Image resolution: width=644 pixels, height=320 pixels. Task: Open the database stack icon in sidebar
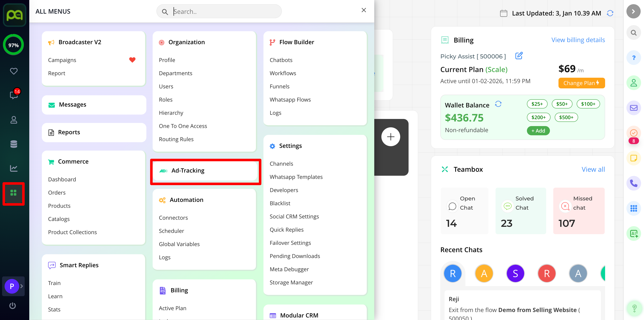point(14,144)
